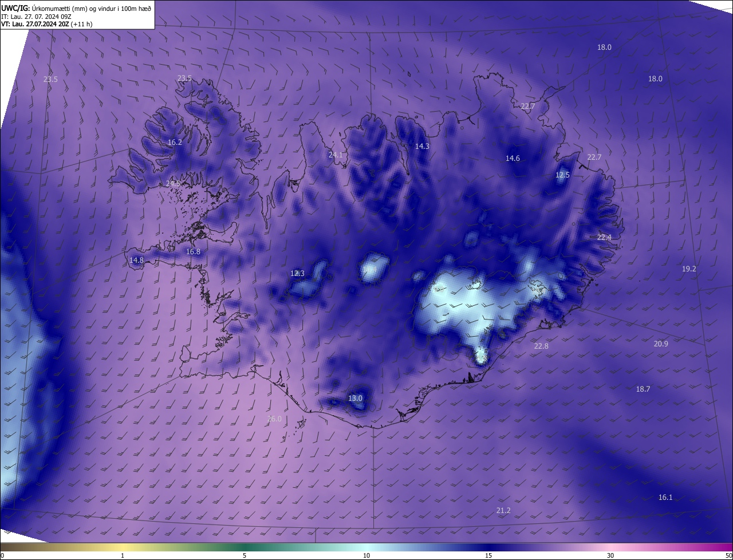
Task: Select the 20.9 value label
Action: 661,344
